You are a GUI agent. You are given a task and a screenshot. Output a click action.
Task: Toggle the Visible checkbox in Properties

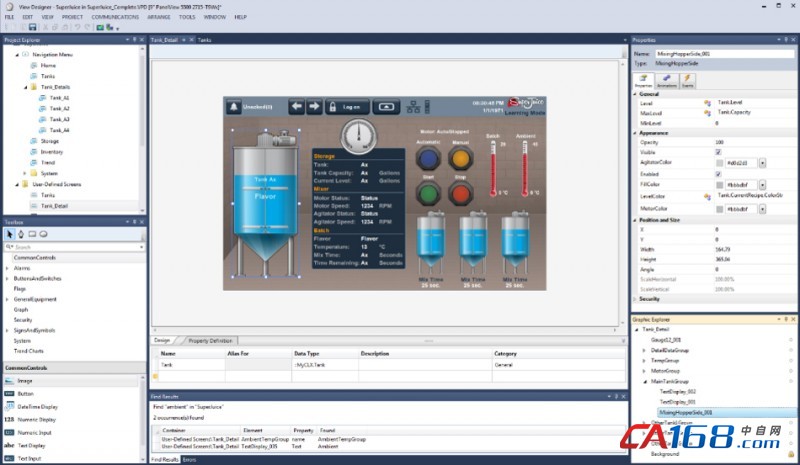click(x=718, y=152)
